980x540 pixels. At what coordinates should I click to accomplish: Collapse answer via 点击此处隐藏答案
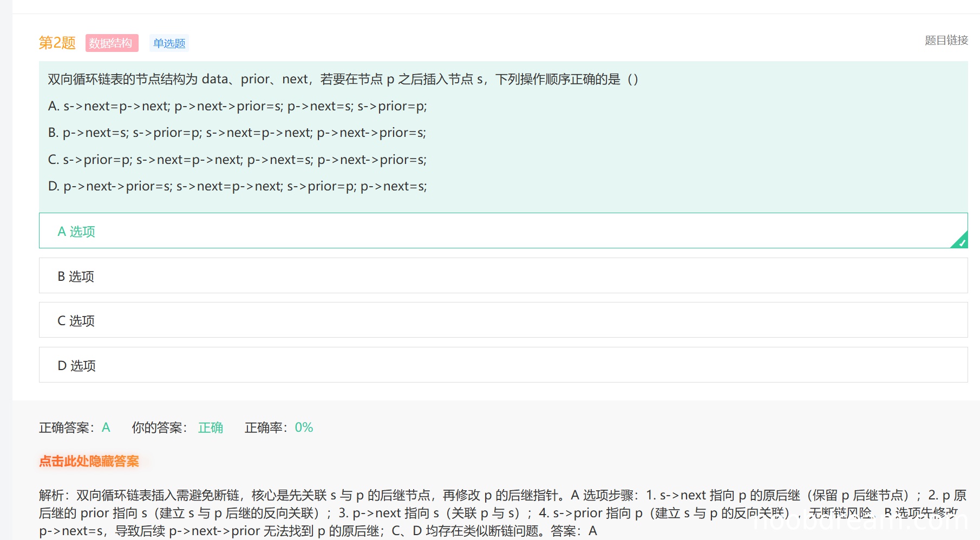point(89,461)
